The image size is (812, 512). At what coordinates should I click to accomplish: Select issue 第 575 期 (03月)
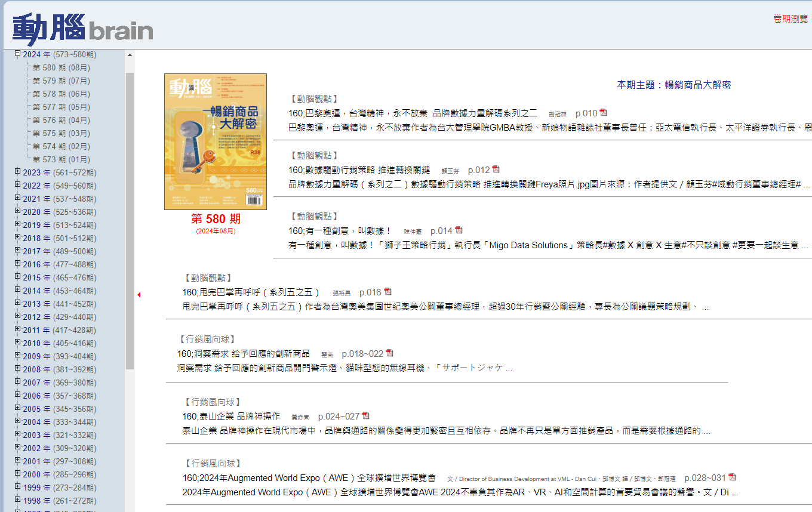(x=61, y=133)
